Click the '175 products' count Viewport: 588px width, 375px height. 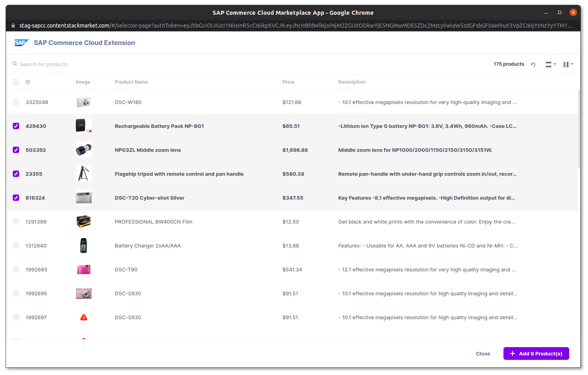click(x=509, y=64)
